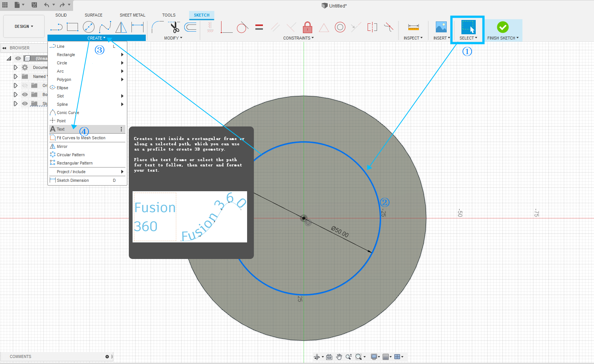Screen dimensions: 594x364
Task: Open Project / Include submenu
Action: pos(87,172)
